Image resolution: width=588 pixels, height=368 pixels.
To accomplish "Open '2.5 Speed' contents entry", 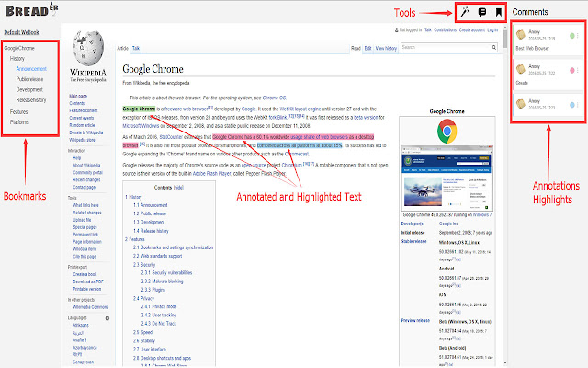I will point(143,332).
